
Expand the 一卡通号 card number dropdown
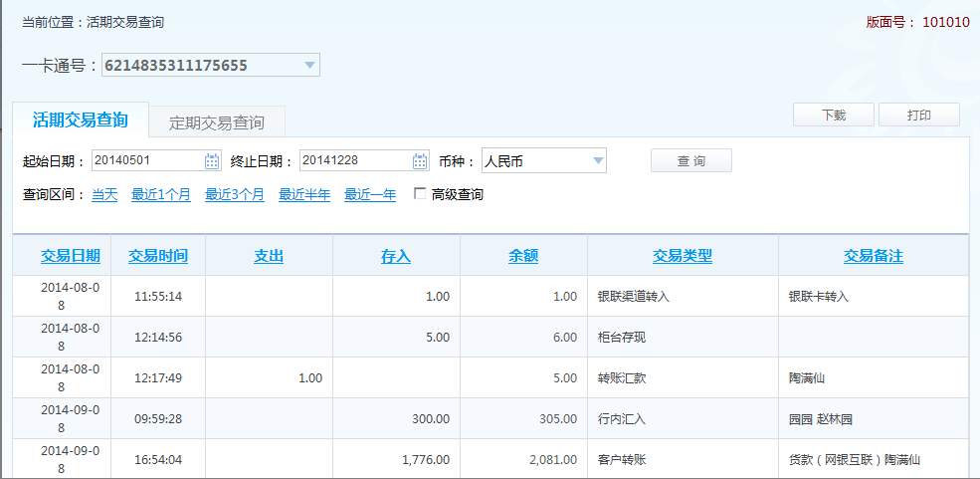point(310,67)
